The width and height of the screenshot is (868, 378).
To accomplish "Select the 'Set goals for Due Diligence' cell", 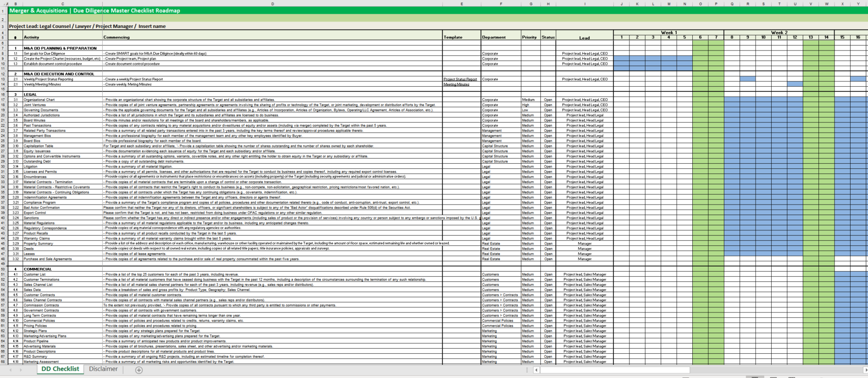I will pyautogui.click(x=62, y=54).
